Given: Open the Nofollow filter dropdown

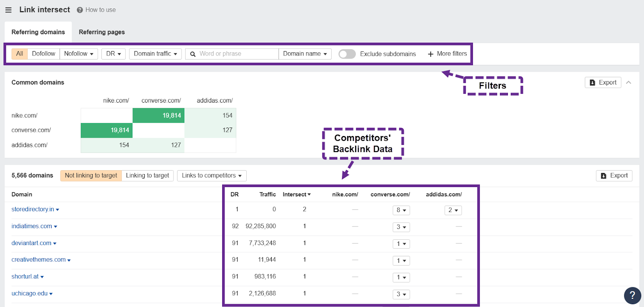Looking at the screenshot, I should pos(78,54).
